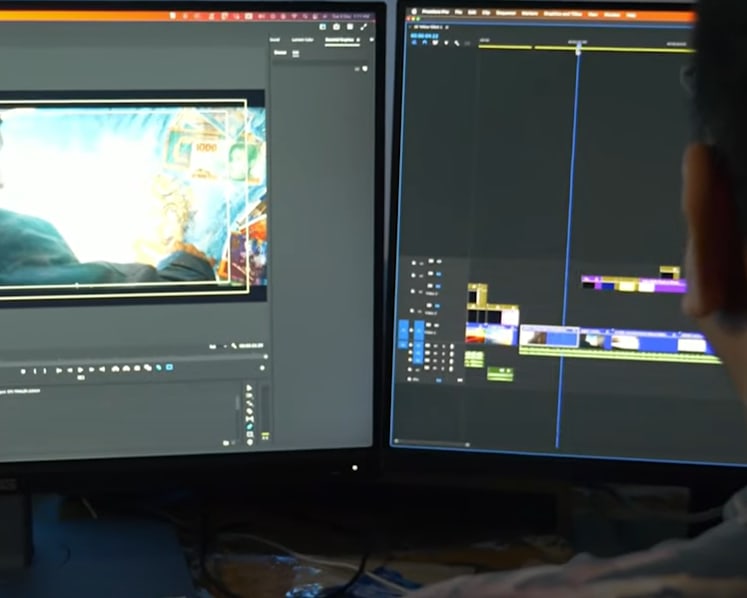Toggle sync lock on Video 1 track
747x598 pixels.
tap(428, 326)
